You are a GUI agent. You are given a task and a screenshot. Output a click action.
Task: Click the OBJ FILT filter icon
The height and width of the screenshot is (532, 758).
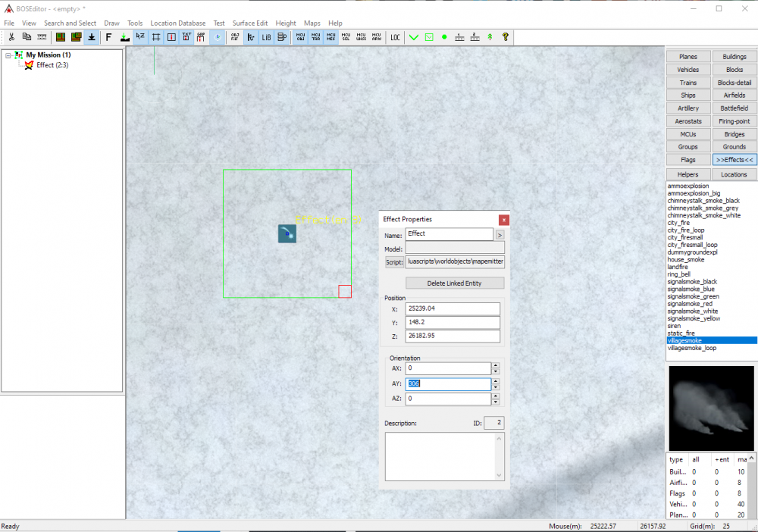234,37
